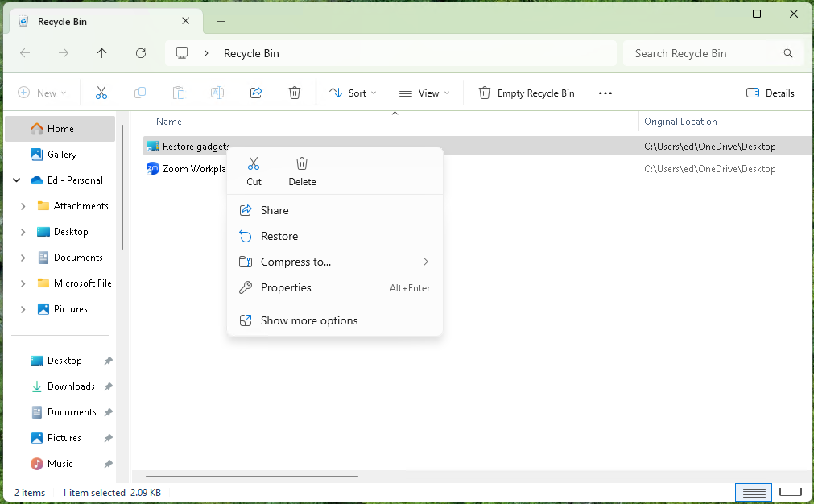
Task: Click the Original Location column header
Action: coord(680,122)
